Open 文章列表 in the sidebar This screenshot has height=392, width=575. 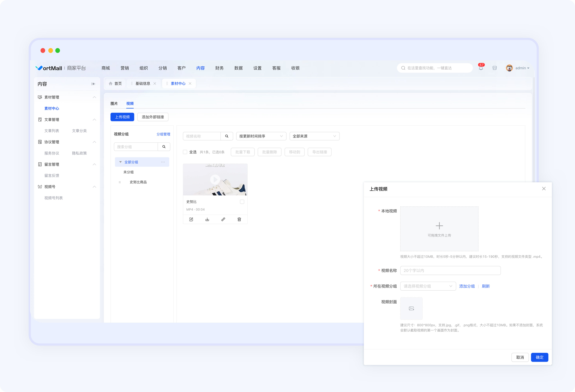click(52, 131)
